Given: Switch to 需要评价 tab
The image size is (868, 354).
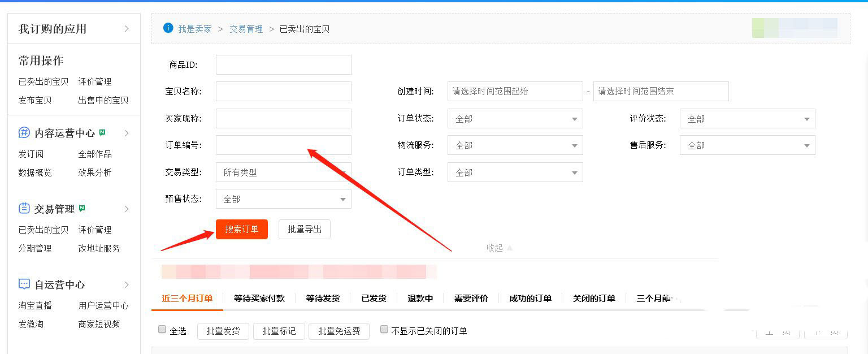Looking at the screenshot, I should point(471,298).
